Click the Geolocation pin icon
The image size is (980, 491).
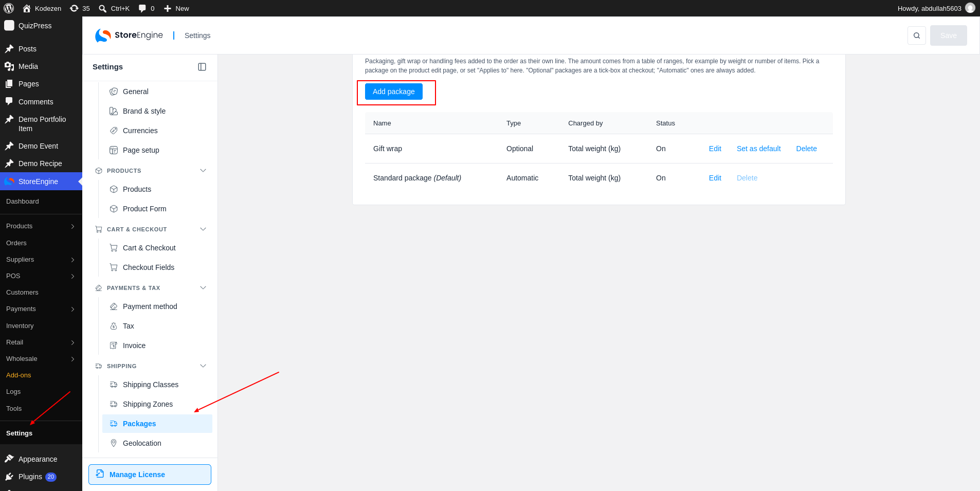(114, 443)
